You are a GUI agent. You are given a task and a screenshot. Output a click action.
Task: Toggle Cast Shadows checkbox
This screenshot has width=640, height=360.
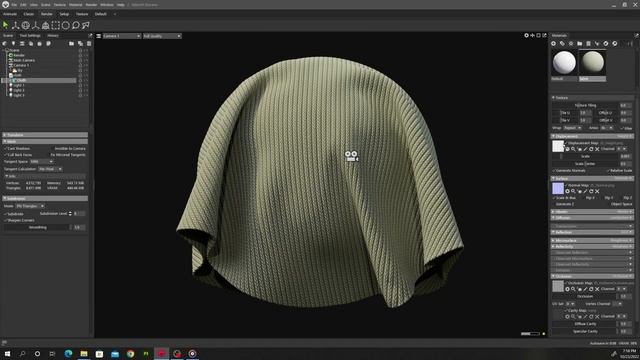tap(6, 149)
